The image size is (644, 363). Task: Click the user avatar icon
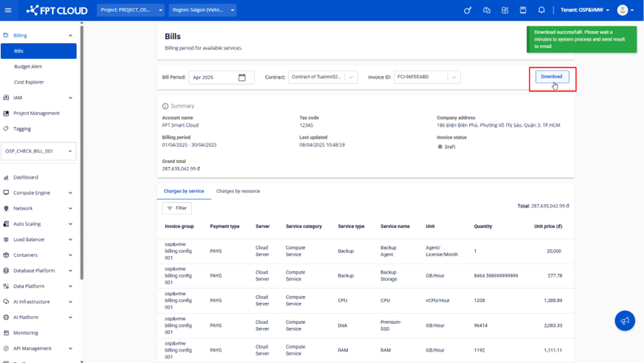(623, 10)
